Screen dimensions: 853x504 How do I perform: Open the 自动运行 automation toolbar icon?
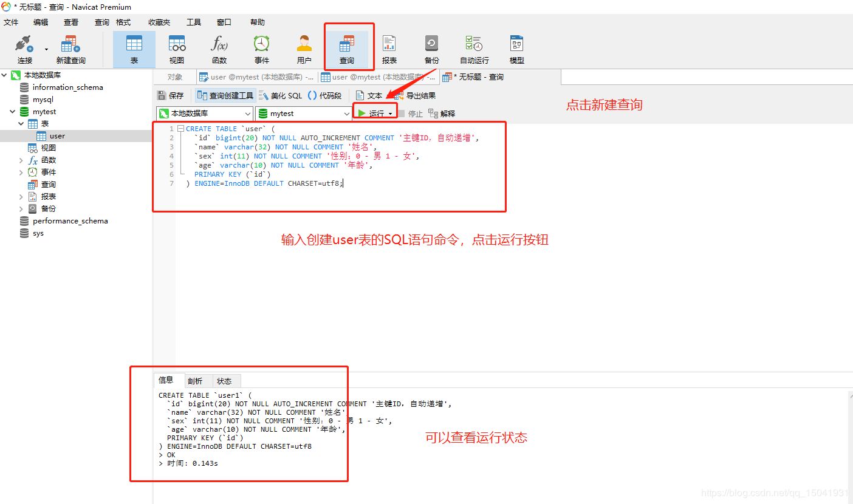click(x=474, y=50)
